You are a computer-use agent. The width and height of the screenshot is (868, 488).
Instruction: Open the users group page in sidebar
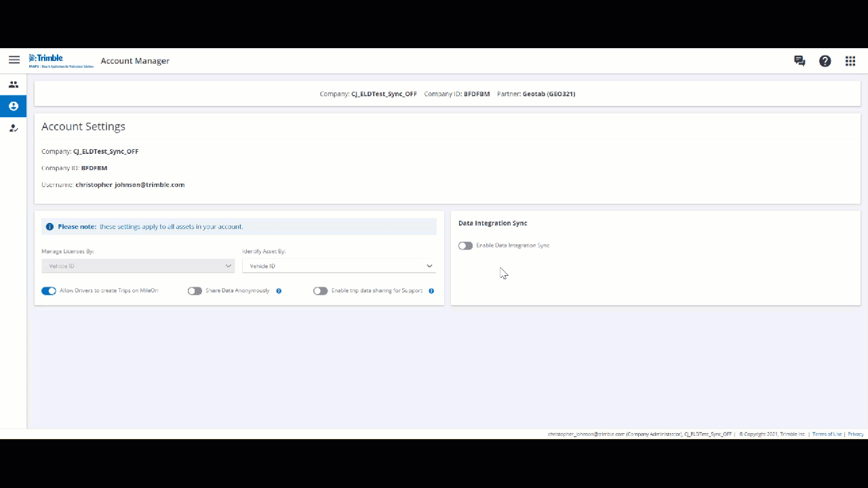[x=14, y=85]
